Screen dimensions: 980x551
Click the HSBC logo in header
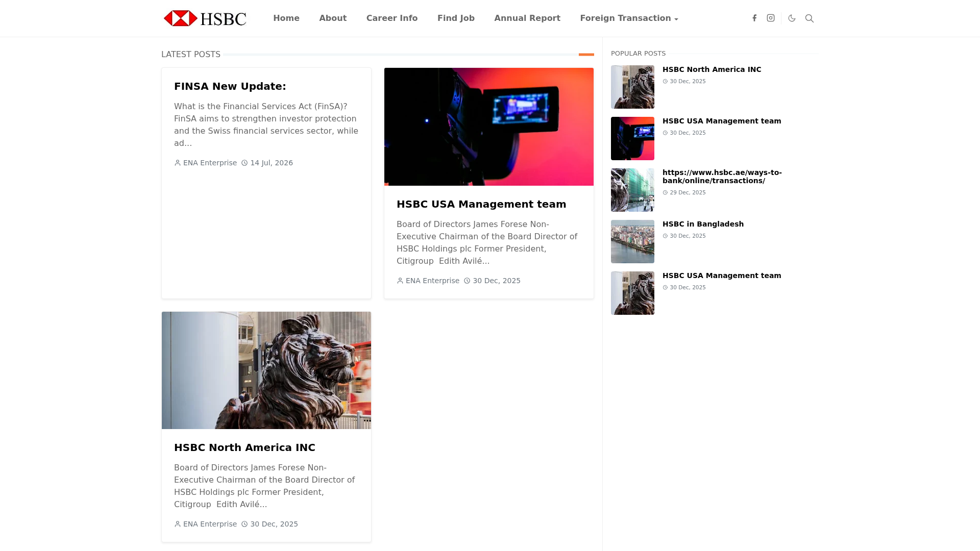205,18
